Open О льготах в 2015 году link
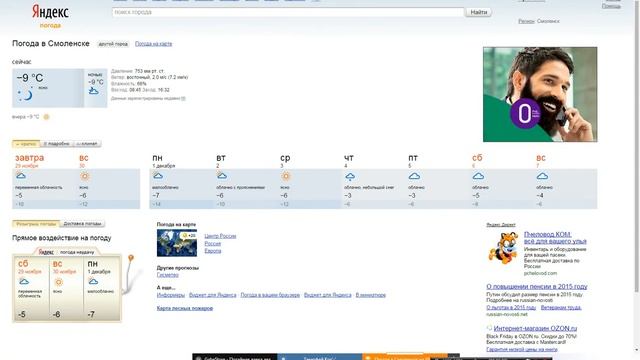The image size is (640, 360). click(511, 307)
